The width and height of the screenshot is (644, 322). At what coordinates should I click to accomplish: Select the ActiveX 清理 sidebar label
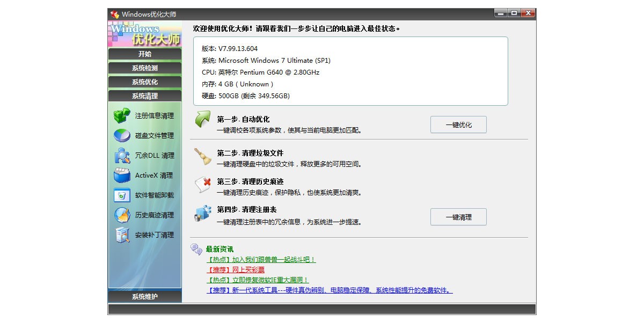click(154, 175)
